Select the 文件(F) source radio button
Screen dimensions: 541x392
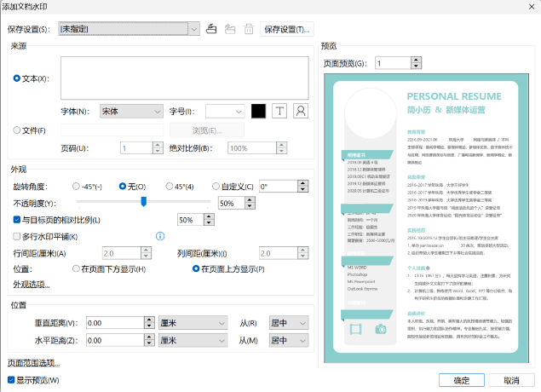16,130
